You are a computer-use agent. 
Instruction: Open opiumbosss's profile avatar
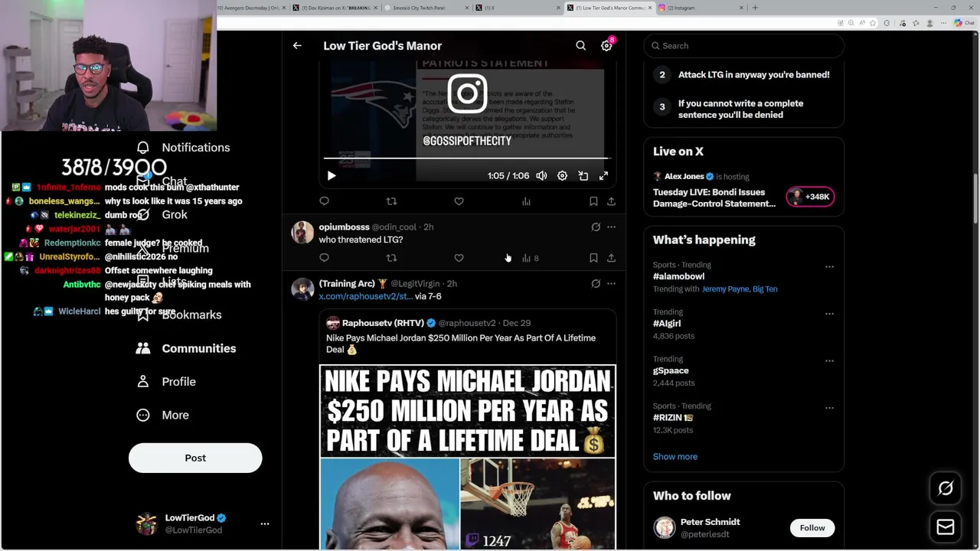[302, 233]
